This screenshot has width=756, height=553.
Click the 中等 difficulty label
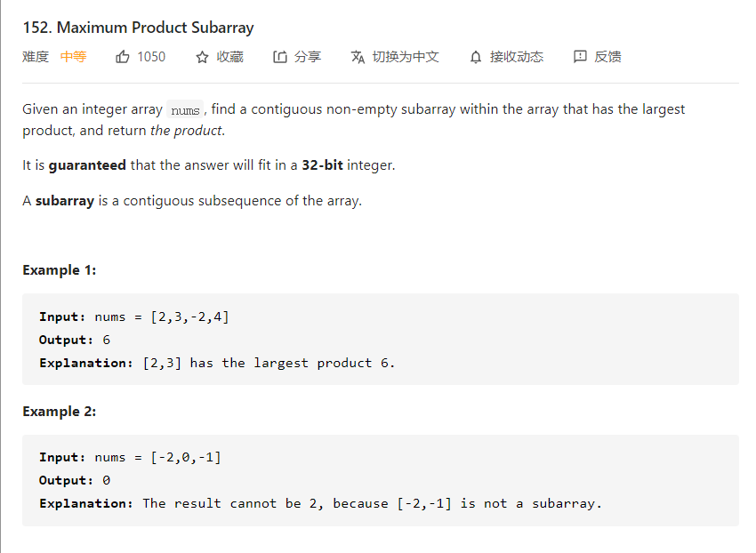74,57
